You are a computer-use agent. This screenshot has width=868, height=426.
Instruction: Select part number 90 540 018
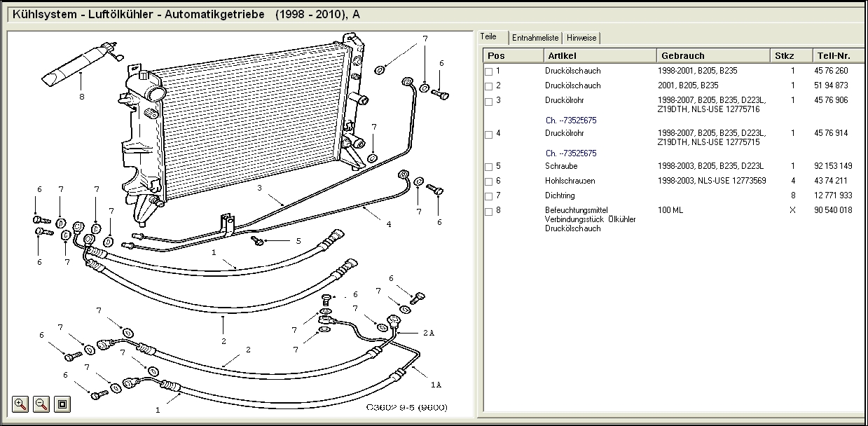[833, 210]
